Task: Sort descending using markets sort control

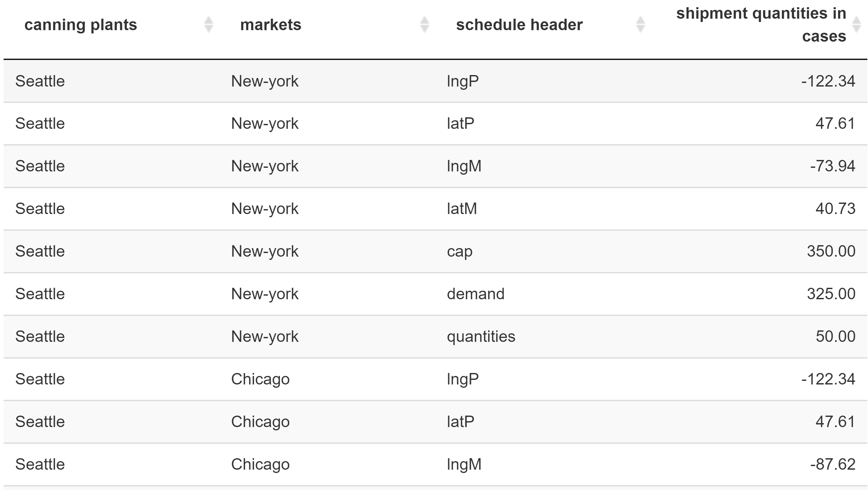Action: click(x=424, y=28)
